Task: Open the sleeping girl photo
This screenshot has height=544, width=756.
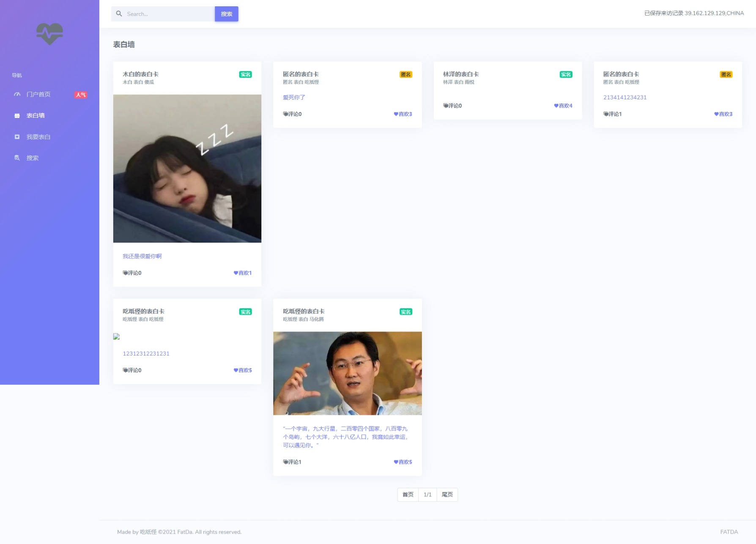Action: coord(187,168)
